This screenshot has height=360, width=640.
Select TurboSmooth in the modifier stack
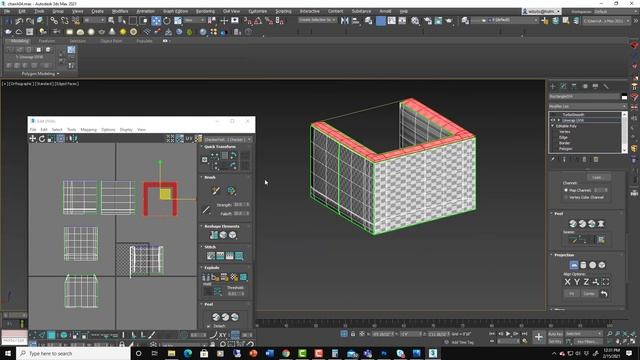click(573, 115)
